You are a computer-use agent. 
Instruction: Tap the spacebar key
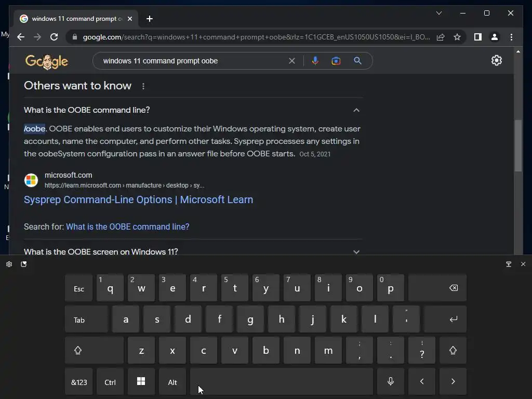point(281,382)
